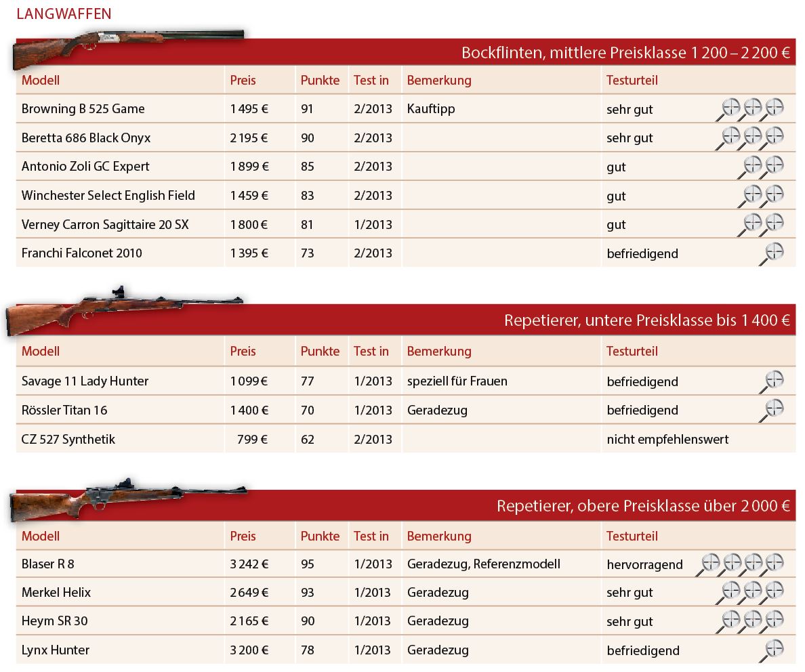Viewport: 805px width, 672px height.
Task: Click the 2 649 € price of Merkel Helix
Action: coord(249,593)
